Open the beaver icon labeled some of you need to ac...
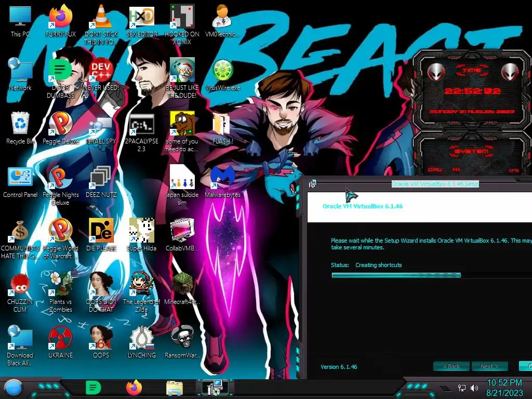The image size is (532, 399). point(182,131)
